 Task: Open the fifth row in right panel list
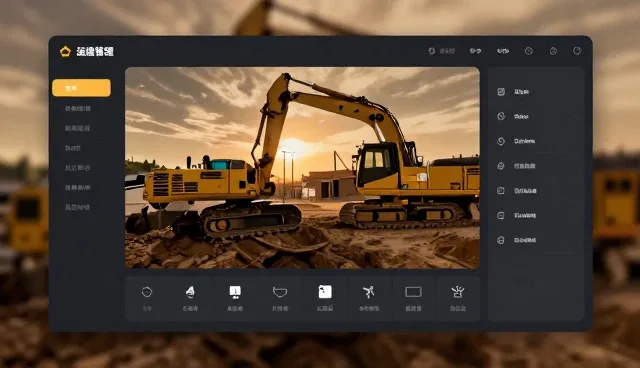[x=536, y=191]
